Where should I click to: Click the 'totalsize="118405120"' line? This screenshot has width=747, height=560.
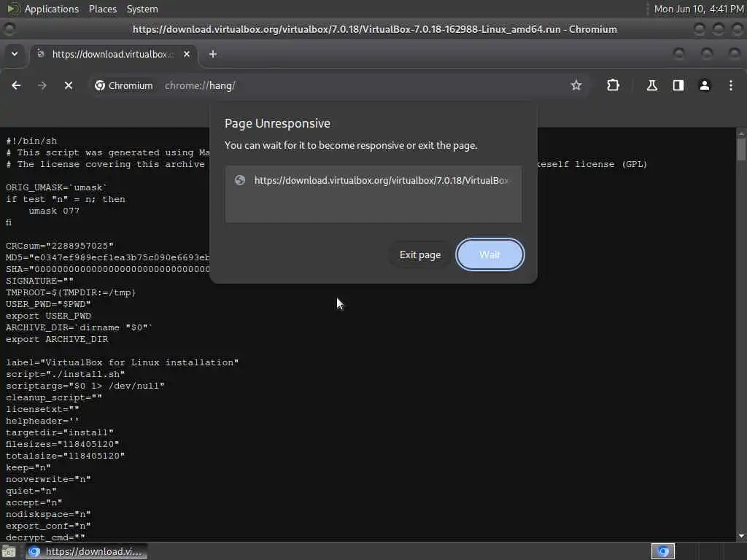coord(65,456)
